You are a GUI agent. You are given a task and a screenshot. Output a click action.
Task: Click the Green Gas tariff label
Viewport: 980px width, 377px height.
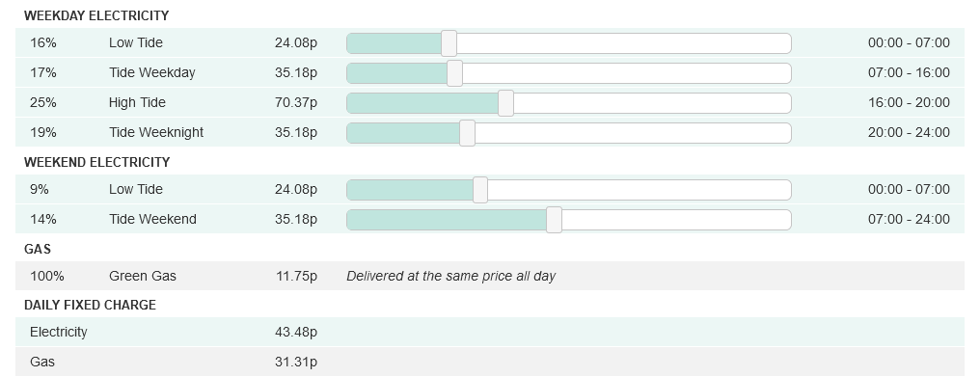(143, 276)
